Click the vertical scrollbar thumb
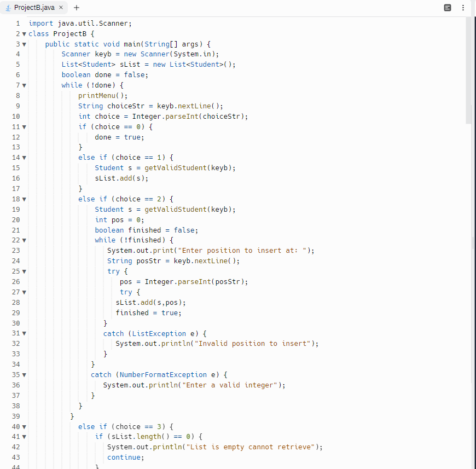Screen dimensions: 476x469 pyautogui.click(x=468, y=66)
